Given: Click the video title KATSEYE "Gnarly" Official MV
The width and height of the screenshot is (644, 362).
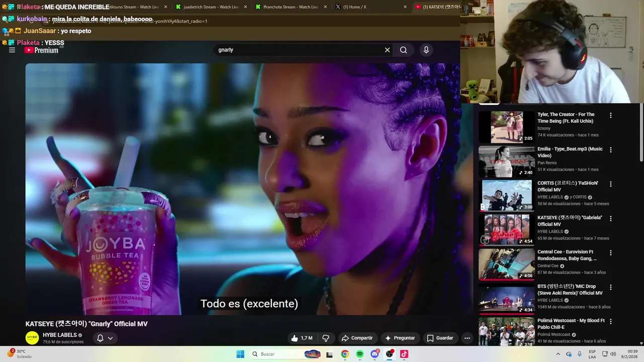Looking at the screenshot, I should tap(87, 324).
